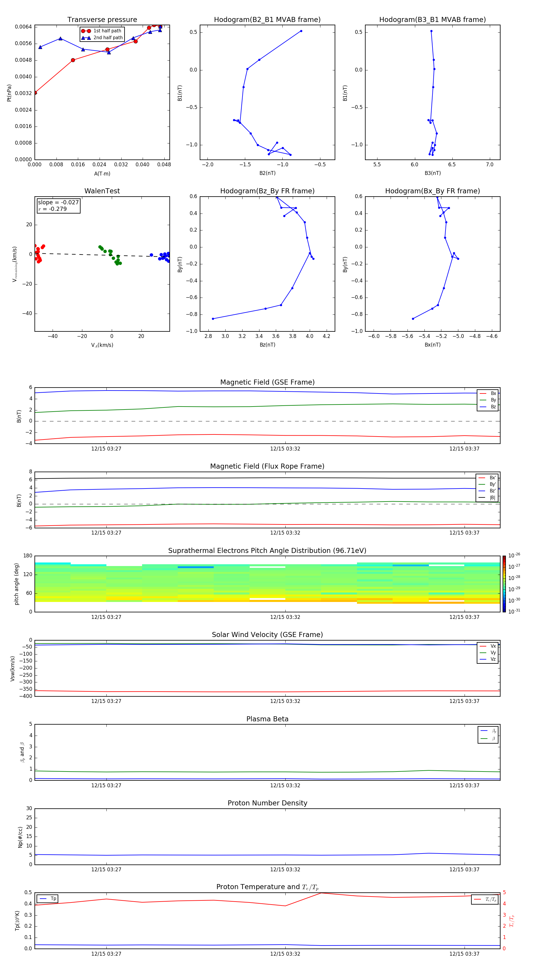Click the "V_A(km/s)" x-axis label of WalenTest

[102, 345]
